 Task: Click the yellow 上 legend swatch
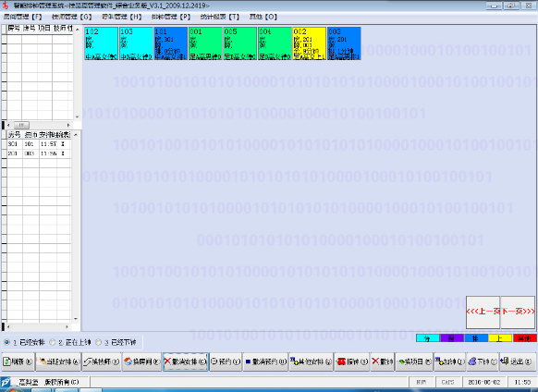point(500,338)
